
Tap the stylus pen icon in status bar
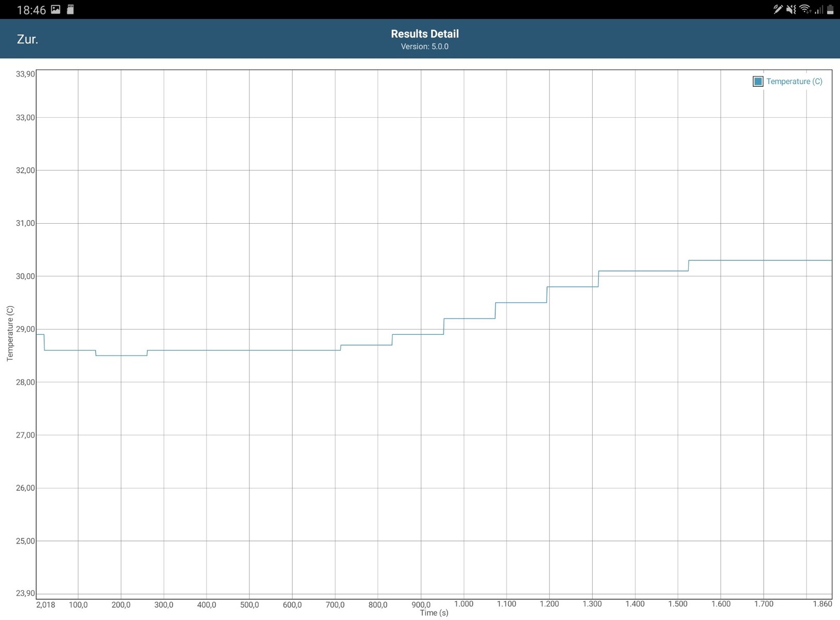(x=777, y=9)
